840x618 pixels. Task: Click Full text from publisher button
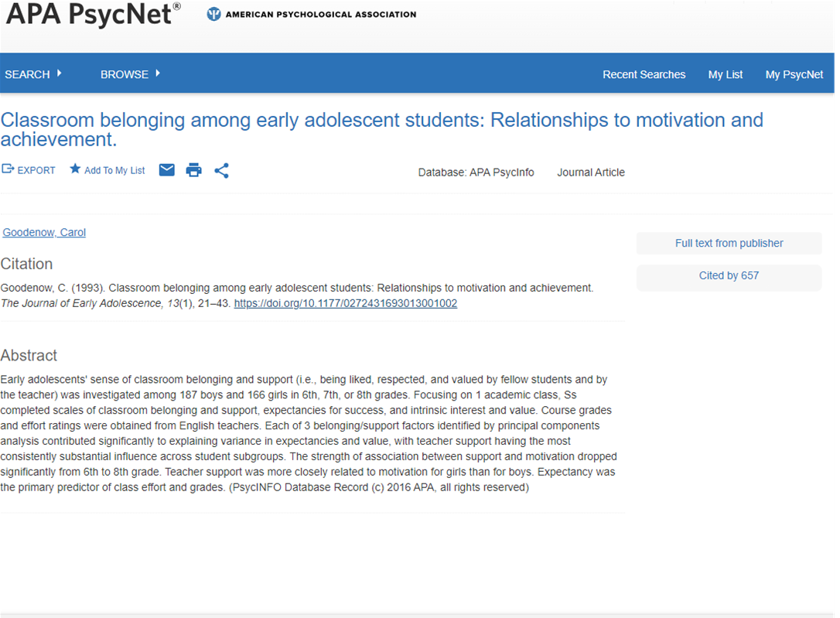(729, 243)
